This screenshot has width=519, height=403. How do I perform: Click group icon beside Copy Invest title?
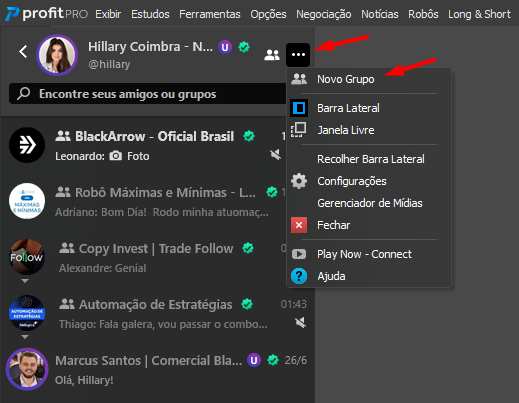point(67,248)
